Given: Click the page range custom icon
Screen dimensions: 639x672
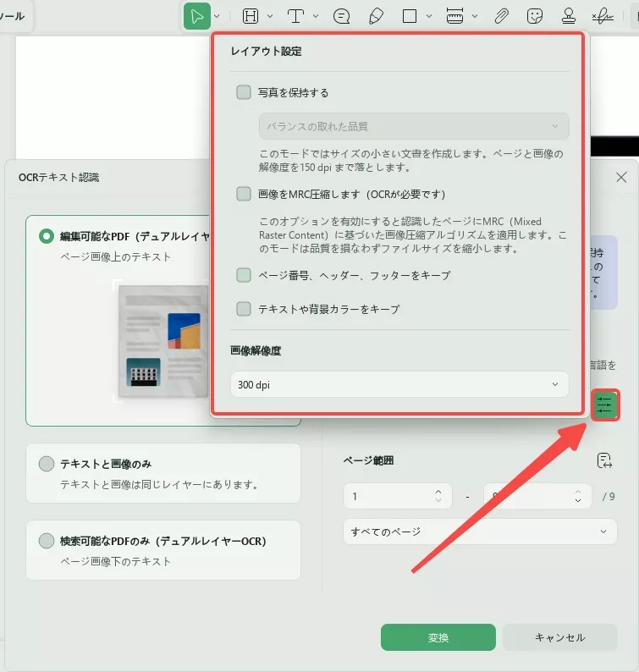Looking at the screenshot, I should tap(604, 460).
